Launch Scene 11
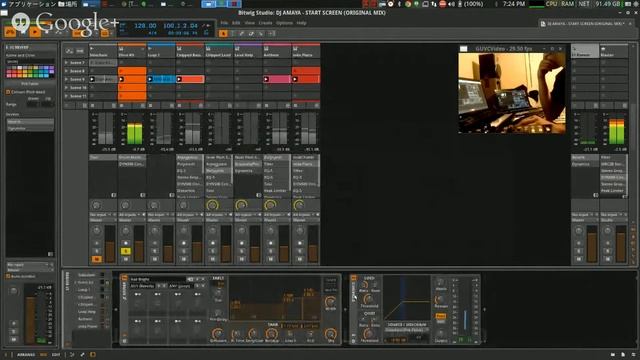 [x=66, y=96]
